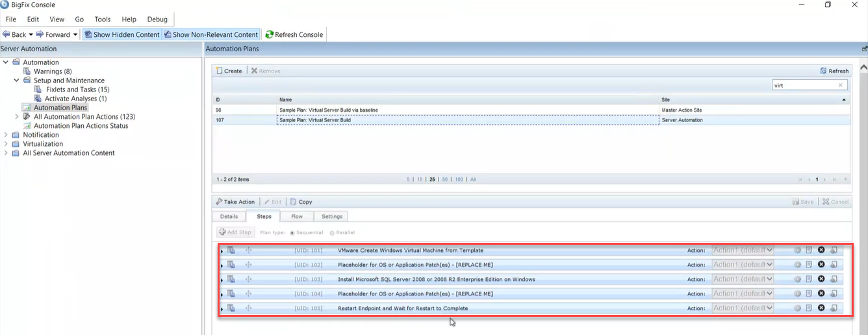Select the Fixlets and Tasks (15) tree item
Image resolution: width=868 pixels, height=335 pixels.
point(78,90)
